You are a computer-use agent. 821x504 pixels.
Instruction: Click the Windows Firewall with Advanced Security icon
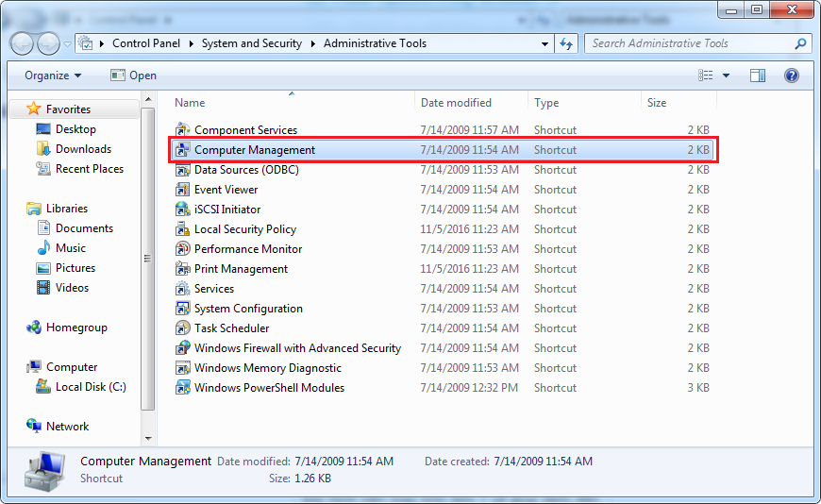tap(183, 348)
